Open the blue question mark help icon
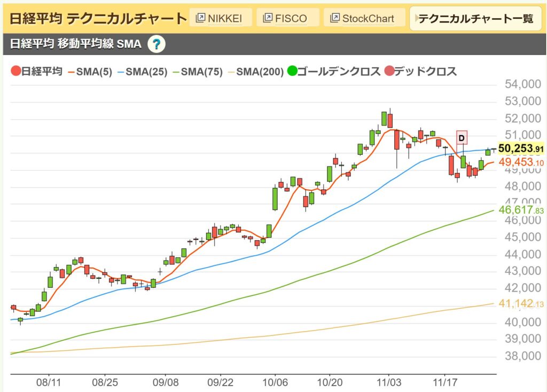 (x=157, y=45)
